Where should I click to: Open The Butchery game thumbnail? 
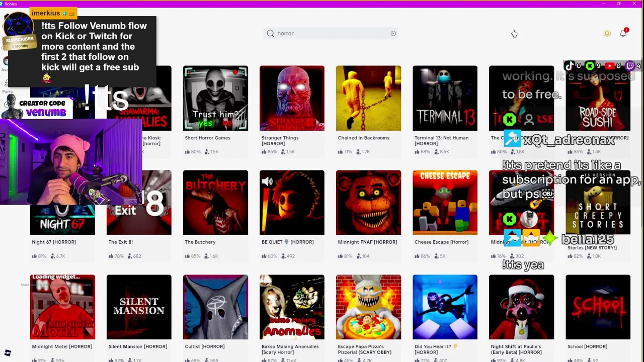[x=215, y=203]
